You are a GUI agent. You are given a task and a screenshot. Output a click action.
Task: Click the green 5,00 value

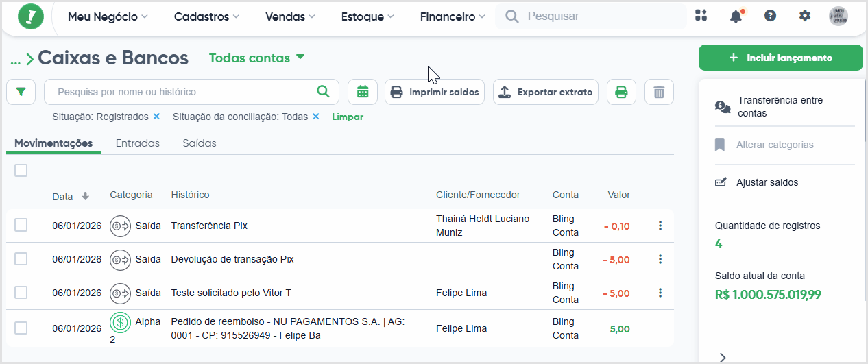(620, 329)
